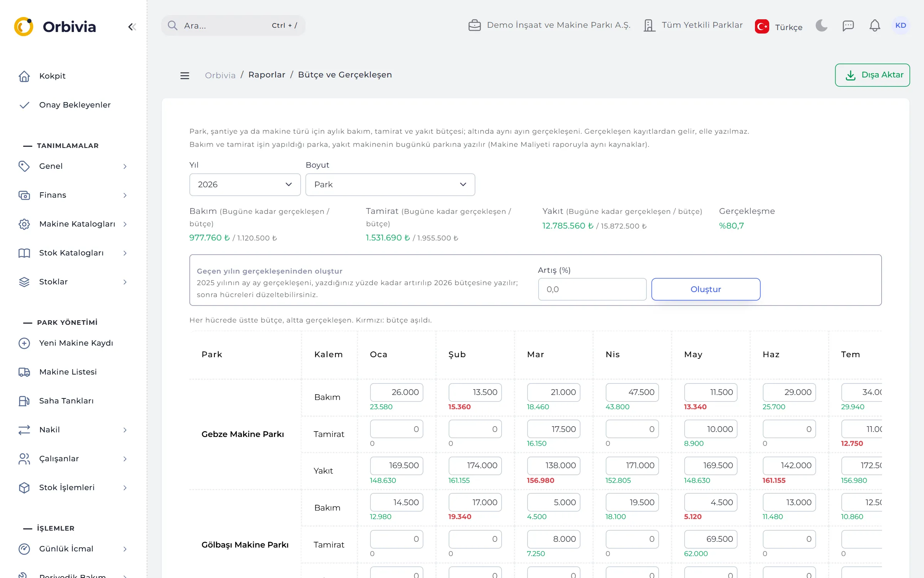This screenshot has height=578, width=924.
Task: Click the Çalışanlar people icon
Action: [24, 459]
